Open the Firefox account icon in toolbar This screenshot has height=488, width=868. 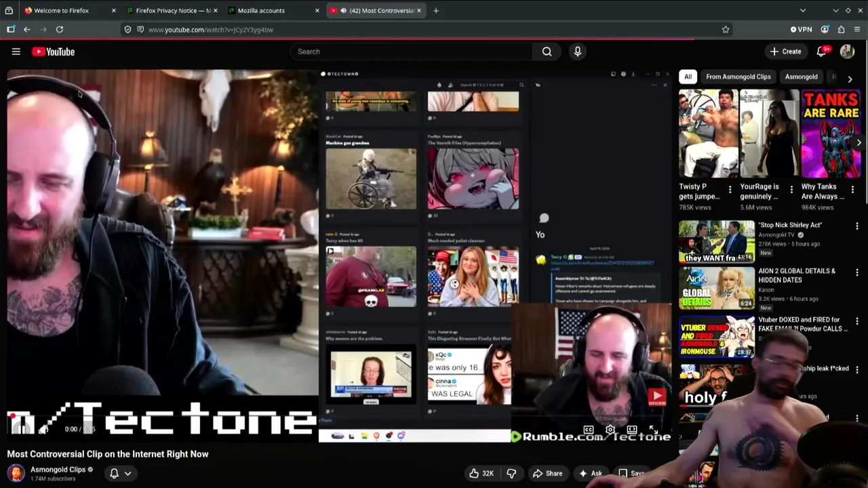pos(825,29)
